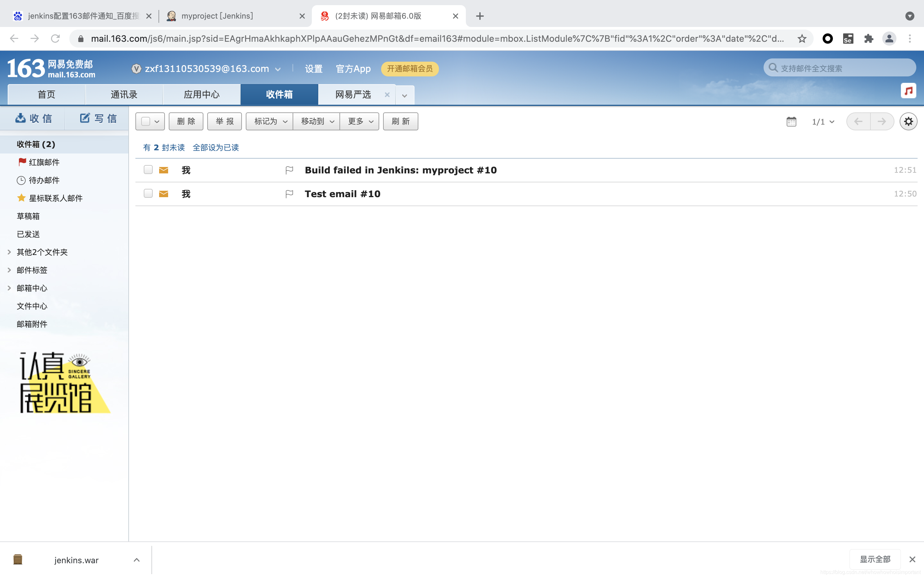The image size is (924, 578).
Task: Click 显示全部 downloads button
Action: pyautogui.click(x=875, y=559)
